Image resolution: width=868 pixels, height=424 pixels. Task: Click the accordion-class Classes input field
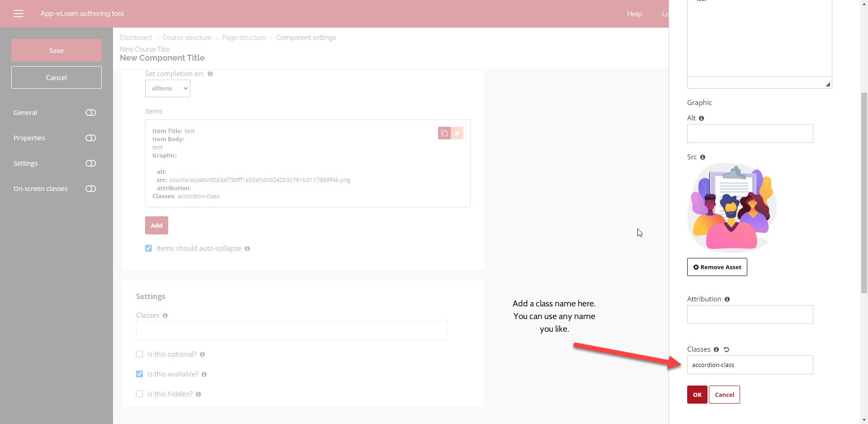click(750, 365)
